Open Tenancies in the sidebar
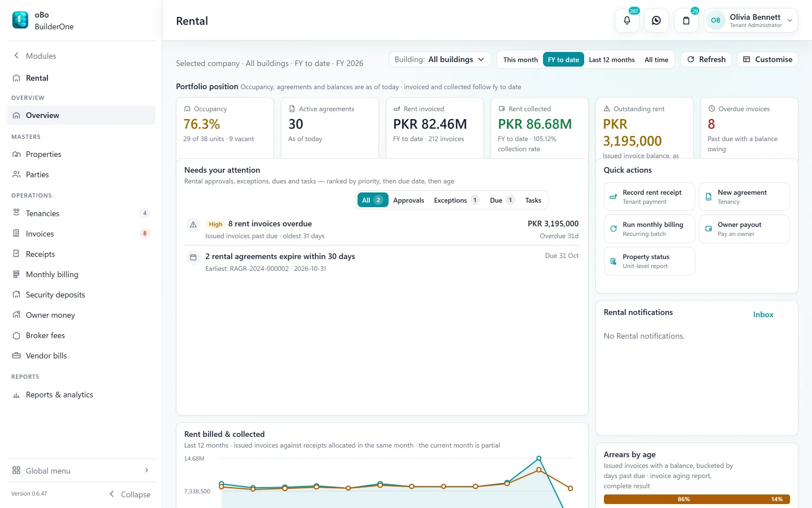Screen dimensions: 812x508 (x=81, y=213)
